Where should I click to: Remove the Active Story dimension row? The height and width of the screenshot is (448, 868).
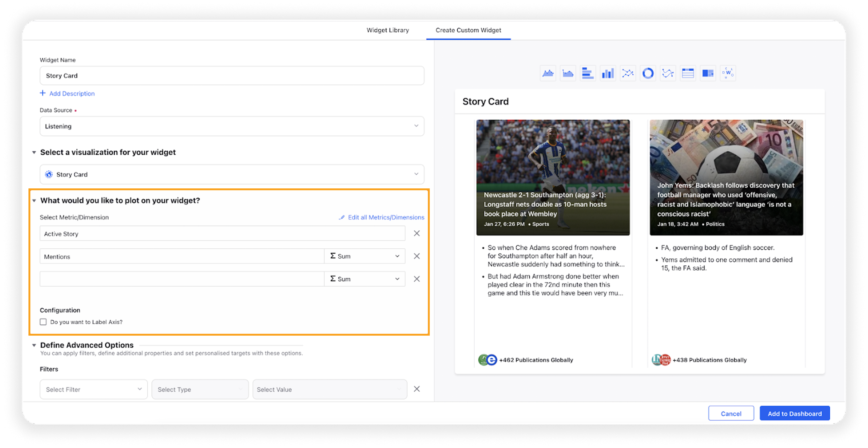417,233
